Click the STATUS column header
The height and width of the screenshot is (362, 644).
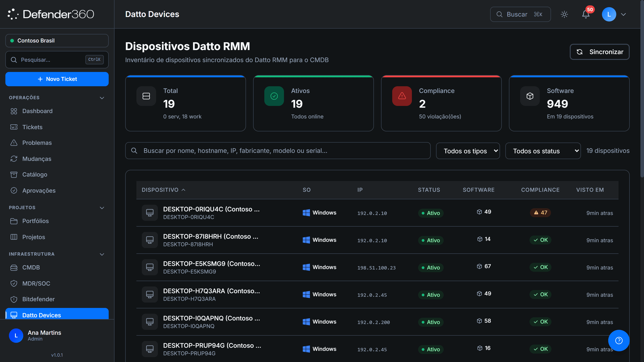429,190
